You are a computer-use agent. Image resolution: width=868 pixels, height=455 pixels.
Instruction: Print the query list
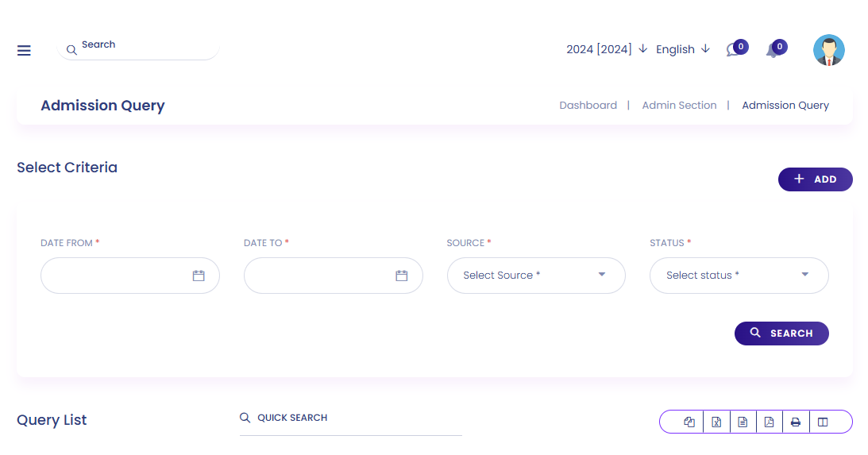[796, 422]
